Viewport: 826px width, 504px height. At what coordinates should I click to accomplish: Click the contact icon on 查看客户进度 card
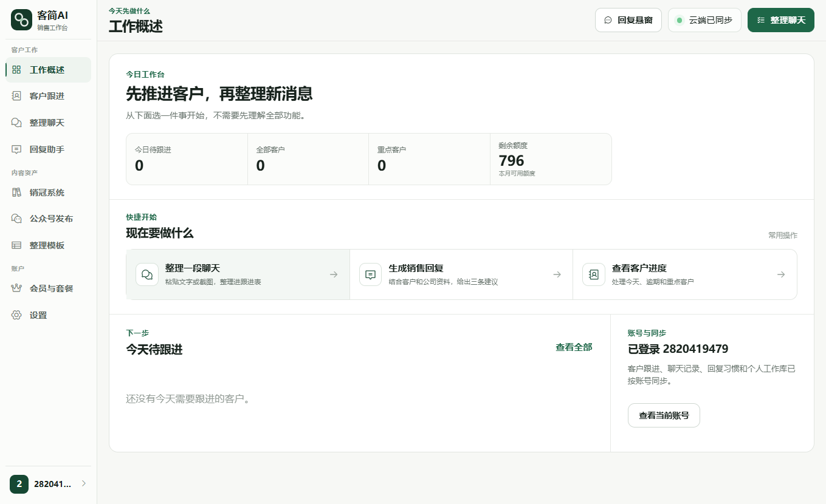593,274
